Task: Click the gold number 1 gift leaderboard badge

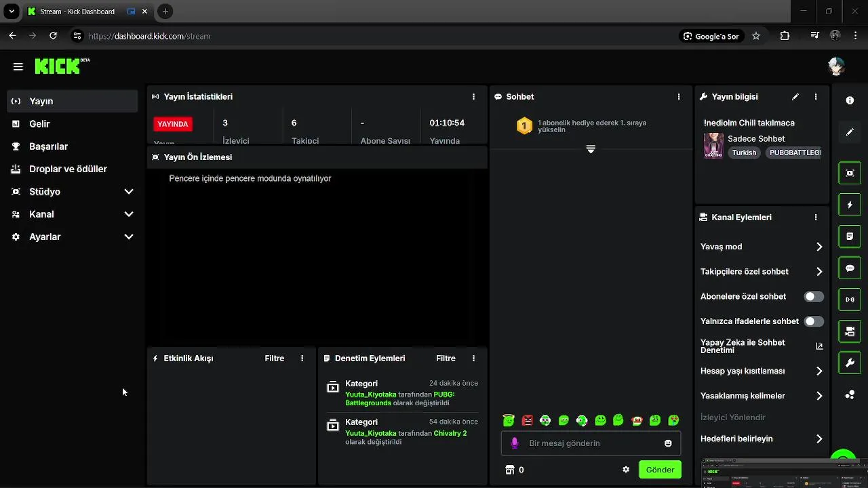Action: (x=524, y=126)
